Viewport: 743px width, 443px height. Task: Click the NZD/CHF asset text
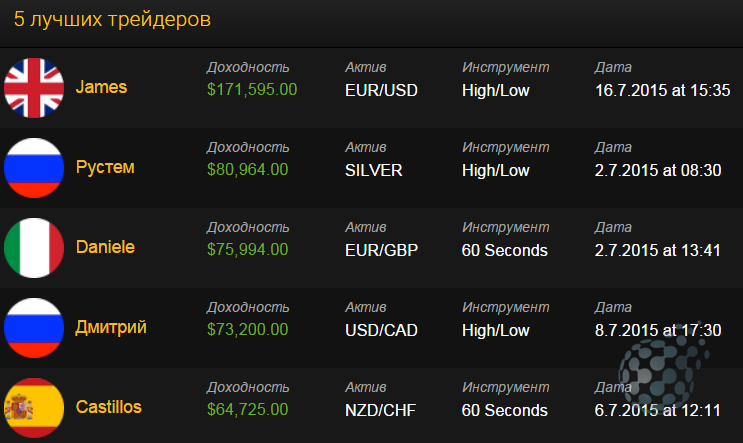pos(381,410)
